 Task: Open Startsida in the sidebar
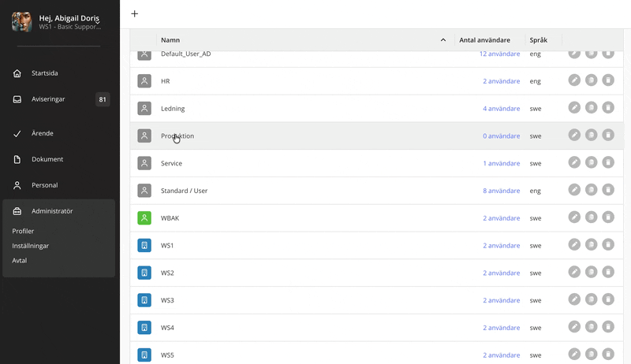45,73
